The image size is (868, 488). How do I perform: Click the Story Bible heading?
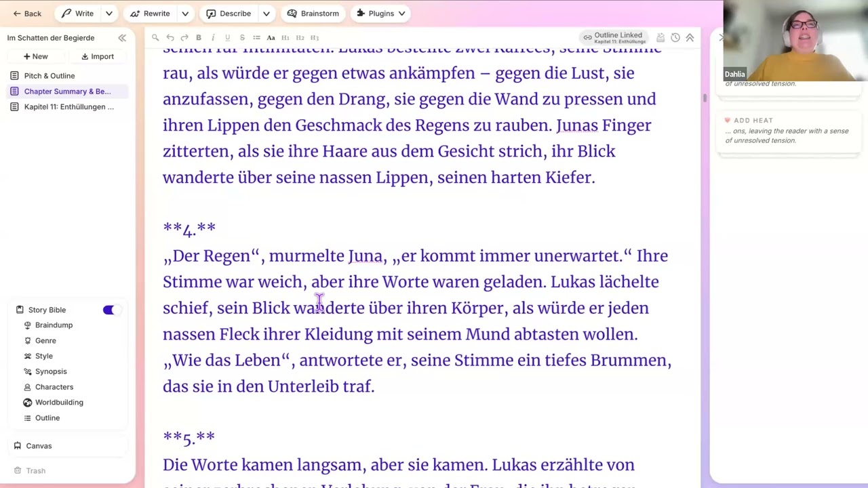[47, 310]
